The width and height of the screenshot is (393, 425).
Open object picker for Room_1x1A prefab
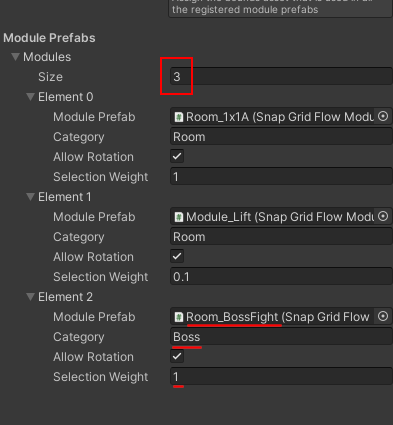click(x=383, y=116)
